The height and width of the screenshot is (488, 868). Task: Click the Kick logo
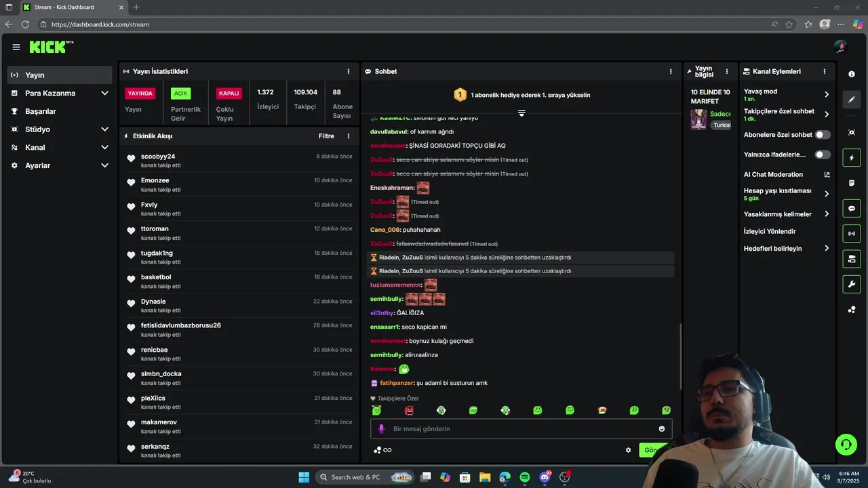point(51,47)
